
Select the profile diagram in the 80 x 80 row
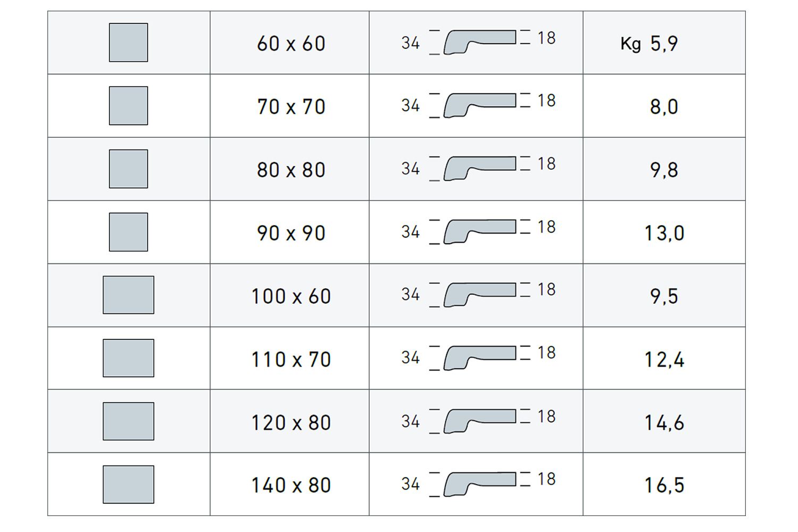479,168
